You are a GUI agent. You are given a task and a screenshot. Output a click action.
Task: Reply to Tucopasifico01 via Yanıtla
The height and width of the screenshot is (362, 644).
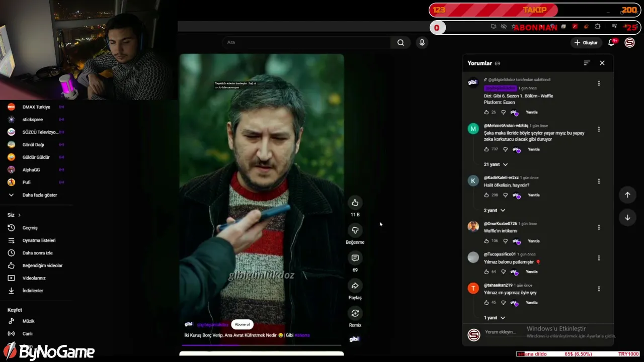(x=531, y=271)
